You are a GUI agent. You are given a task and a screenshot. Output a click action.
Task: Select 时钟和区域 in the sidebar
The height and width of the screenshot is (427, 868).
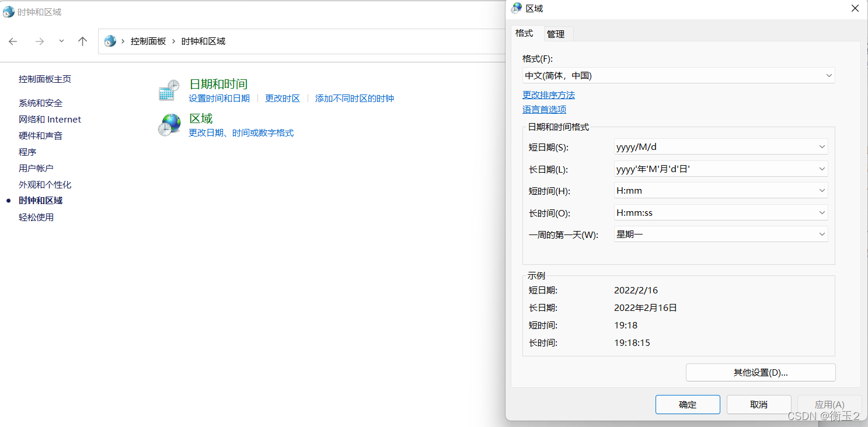40,201
